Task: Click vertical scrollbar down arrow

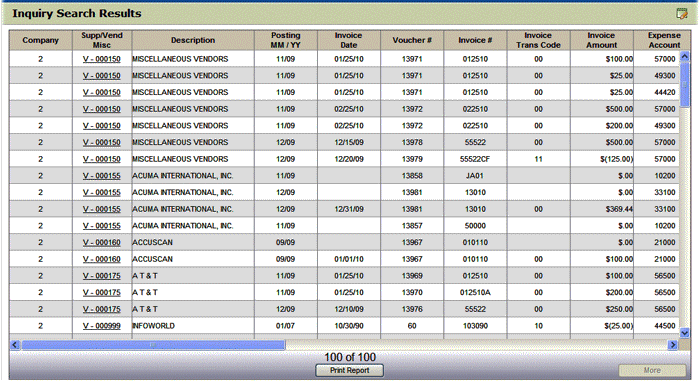Action: [x=684, y=333]
